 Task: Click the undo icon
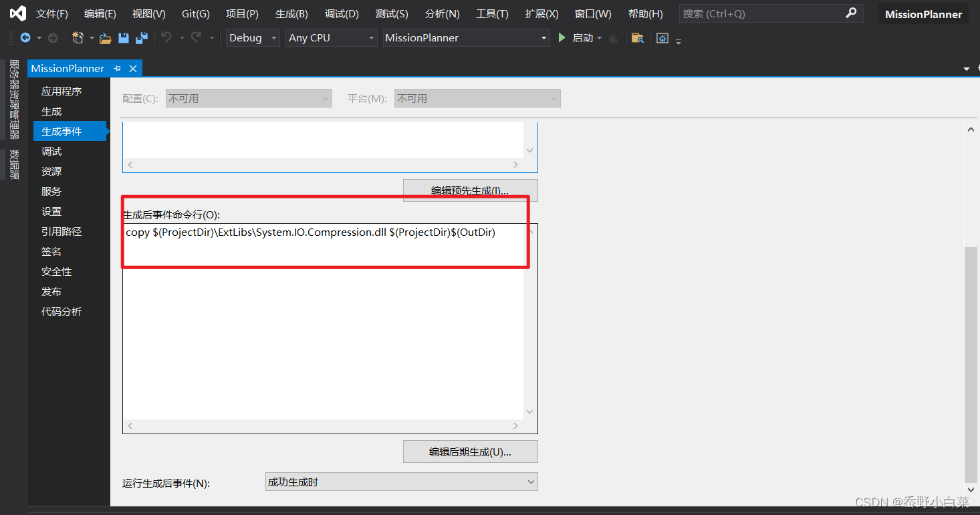(165, 38)
